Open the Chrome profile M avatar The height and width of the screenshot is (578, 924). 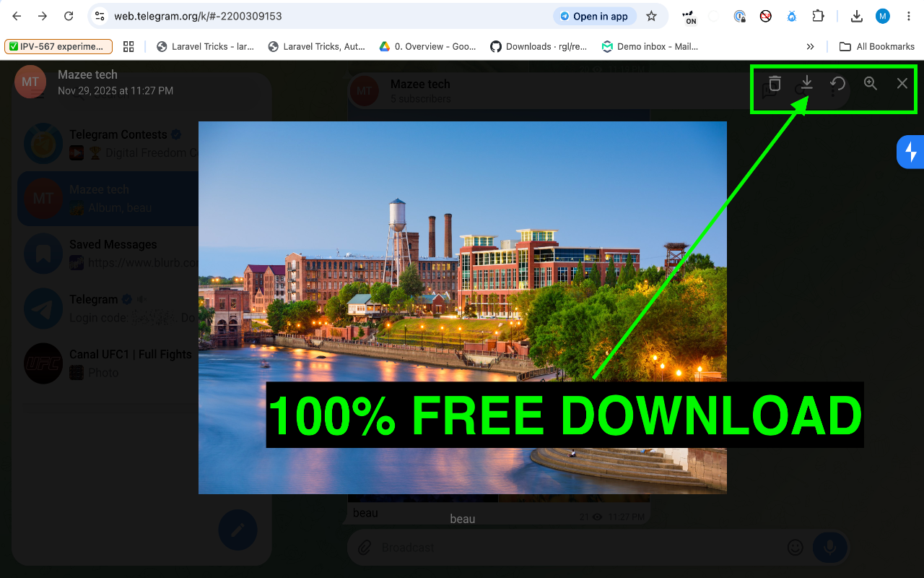pyautogui.click(x=882, y=16)
